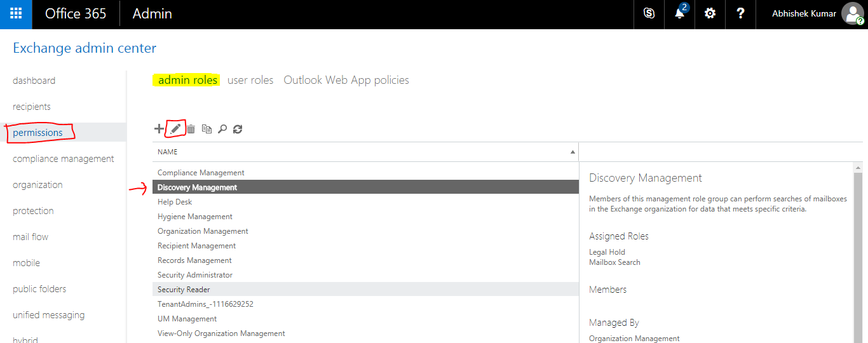The image size is (868, 343).
Task: Open compliance management in sidebar
Action: click(x=64, y=159)
